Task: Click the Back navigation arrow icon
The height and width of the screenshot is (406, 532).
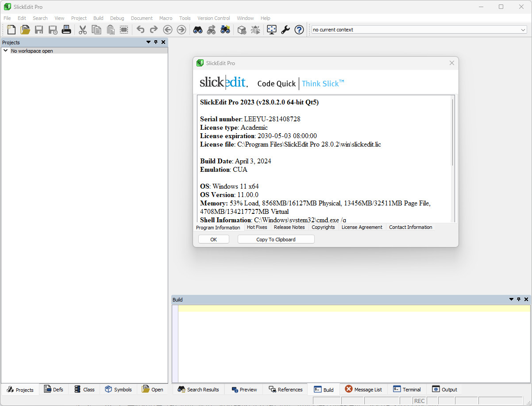Action: pyautogui.click(x=168, y=30)
